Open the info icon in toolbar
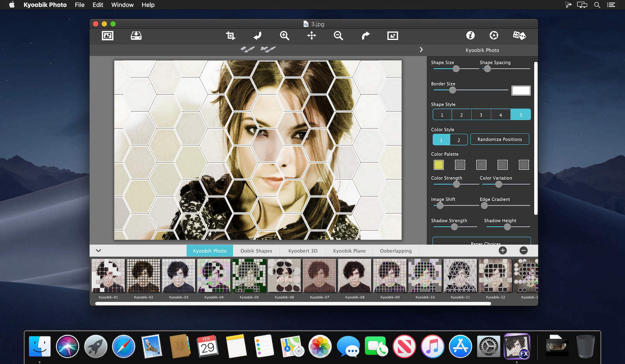The image size is (625, 364). [x=470, y=36]
